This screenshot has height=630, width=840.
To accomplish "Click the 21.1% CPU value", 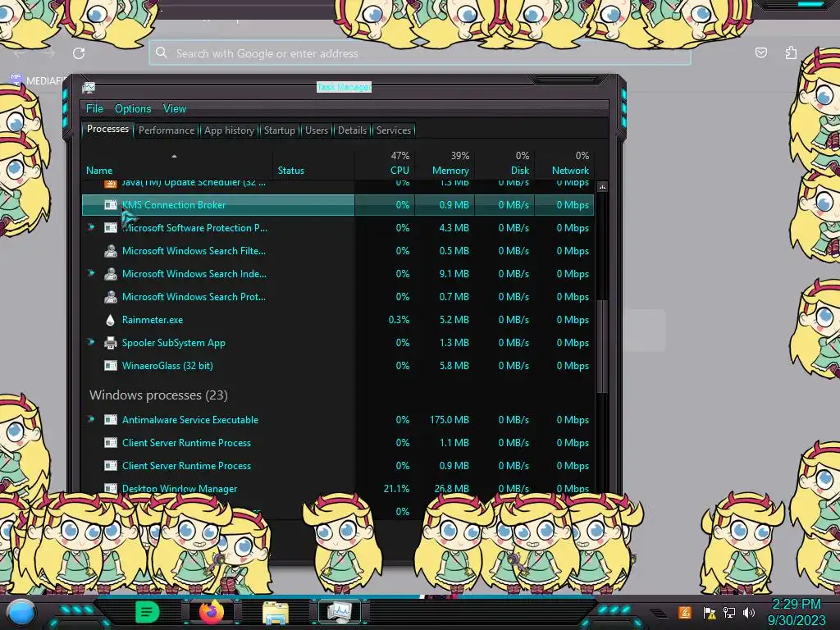I will tap(396, 489).
